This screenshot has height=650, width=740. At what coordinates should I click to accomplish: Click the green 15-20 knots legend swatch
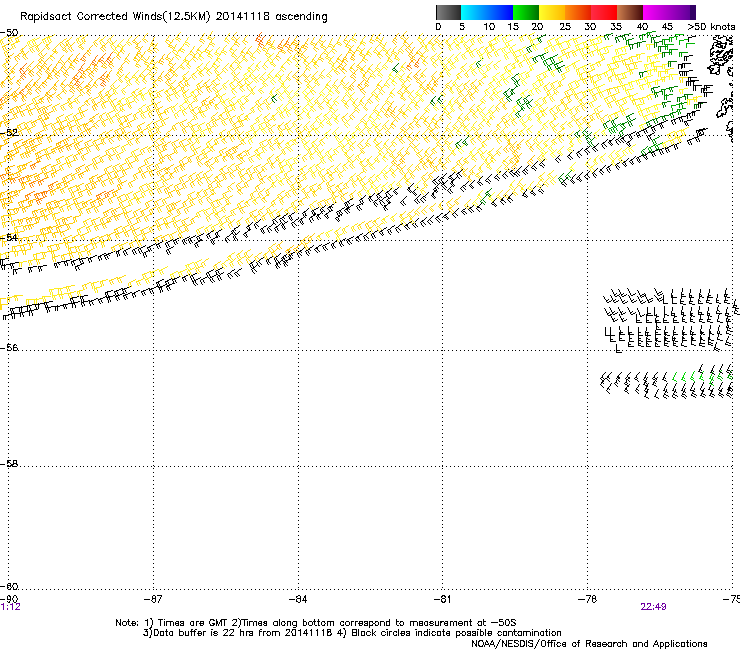click(x=526, y=12)
